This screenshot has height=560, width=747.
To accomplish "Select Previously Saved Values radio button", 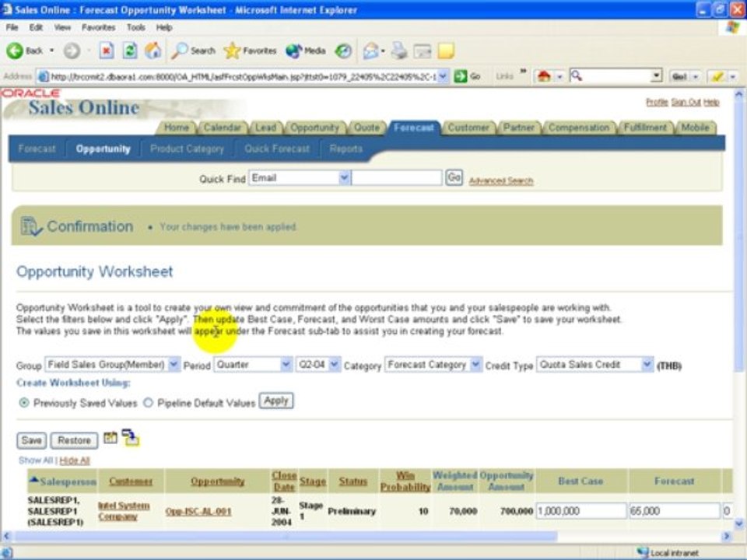I will (x=24, y=403).
